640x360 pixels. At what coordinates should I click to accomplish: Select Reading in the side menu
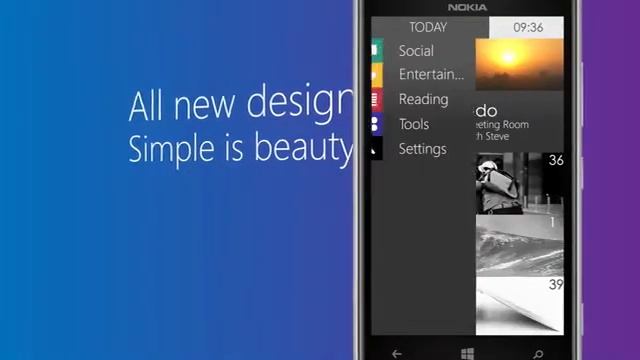click(423, 99)
